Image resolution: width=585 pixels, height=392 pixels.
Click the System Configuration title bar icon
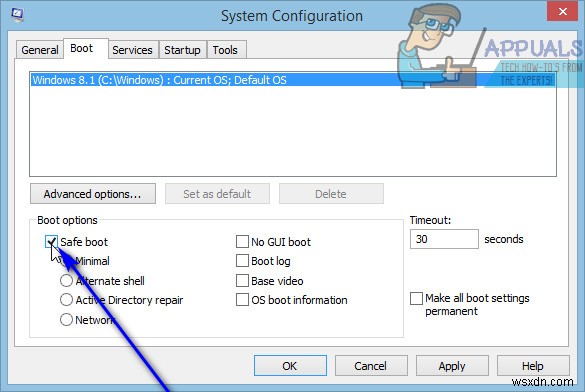(x=17, y=14)
